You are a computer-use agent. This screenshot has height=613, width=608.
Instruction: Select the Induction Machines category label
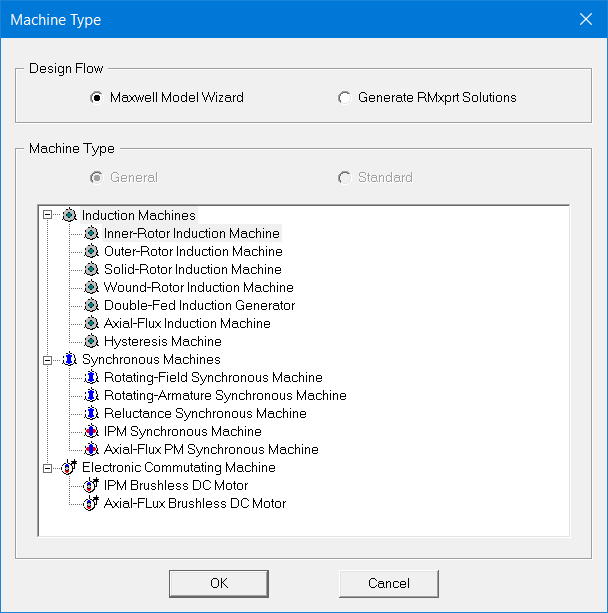coord(138,215)
